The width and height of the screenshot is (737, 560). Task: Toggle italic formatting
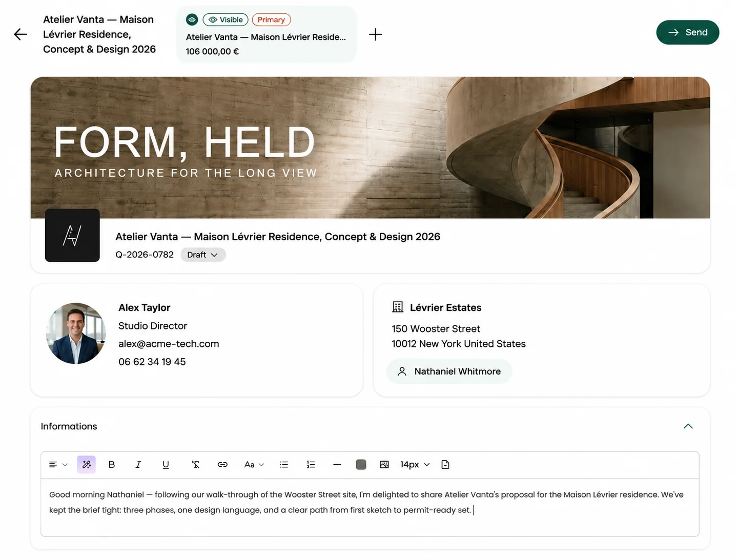click(x=138, y=465)
